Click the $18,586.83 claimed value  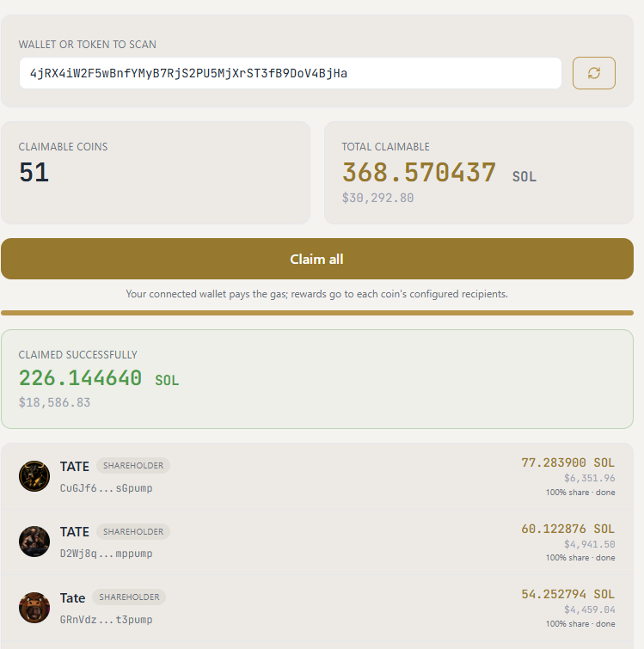(55, 402)
